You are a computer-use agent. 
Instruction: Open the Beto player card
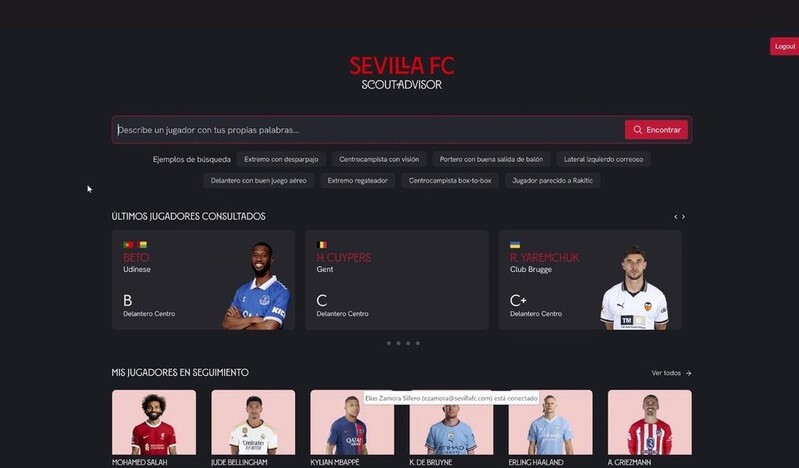(x=203, y=280)
